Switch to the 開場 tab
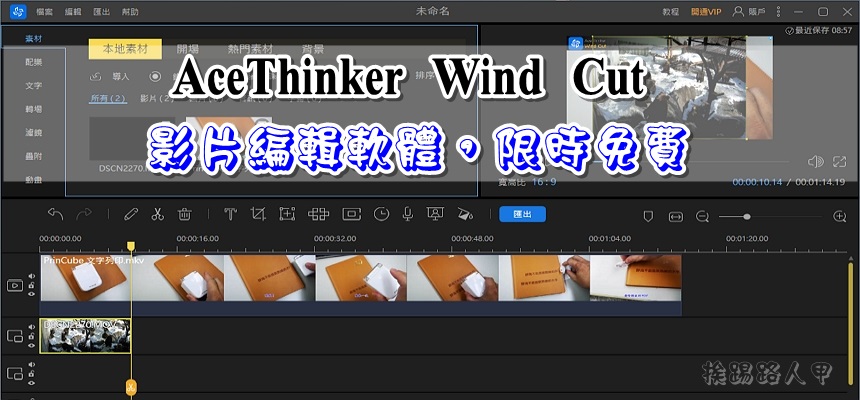This screenshot has height=400, width=860. coord(187,49)
